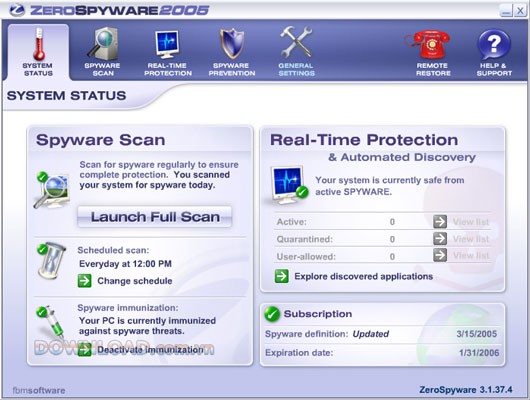Image resolution: width=530 pixels, height=400 pixels.
Task: Click green arrow beside Deactivate immunization
Action: pos(85,349)
